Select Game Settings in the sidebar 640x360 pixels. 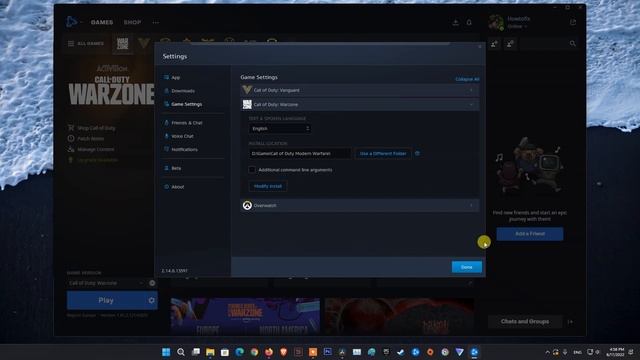click(186, 104)
